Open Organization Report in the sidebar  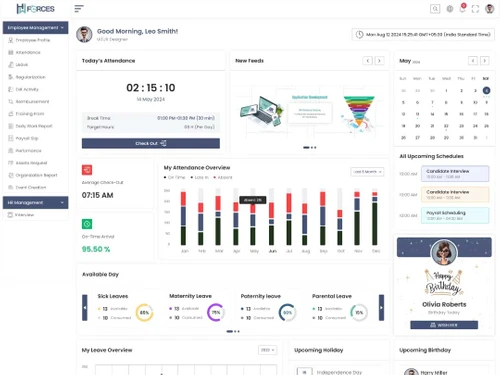[x=36, y=175]
